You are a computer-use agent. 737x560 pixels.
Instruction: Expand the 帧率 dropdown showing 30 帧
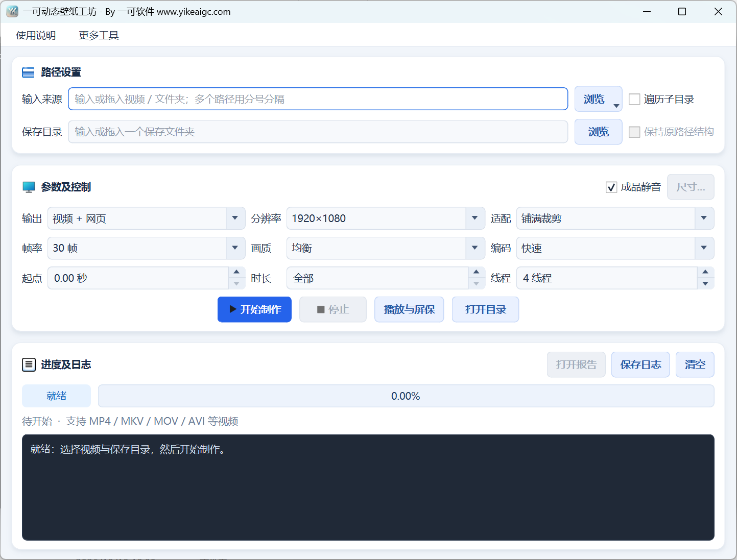point(235,248)
